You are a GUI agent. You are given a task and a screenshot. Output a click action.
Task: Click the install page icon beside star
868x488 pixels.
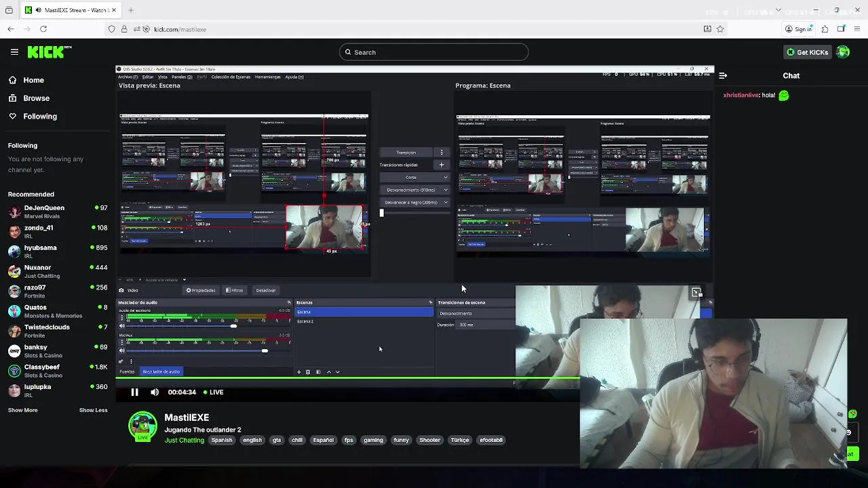pos(707,29)
